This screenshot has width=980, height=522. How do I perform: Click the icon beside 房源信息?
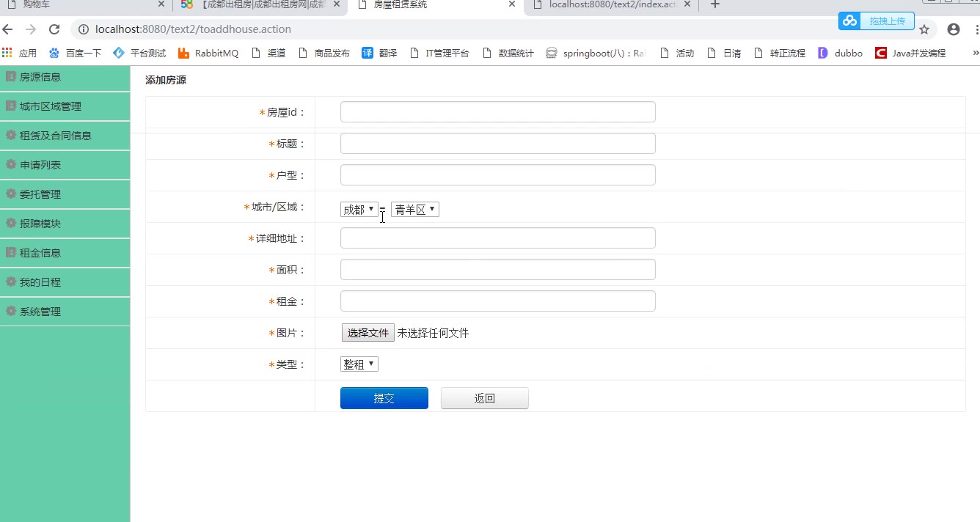[x=11, y=76]
